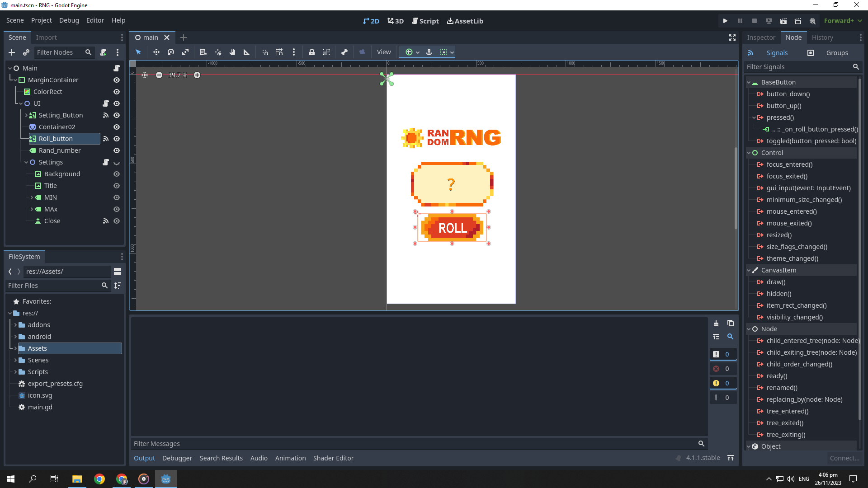Image resolution: width=868 pixels, height=488 pixels.
Task: Activate the Rotate Mode tool
Action: (x=171, y=52)
